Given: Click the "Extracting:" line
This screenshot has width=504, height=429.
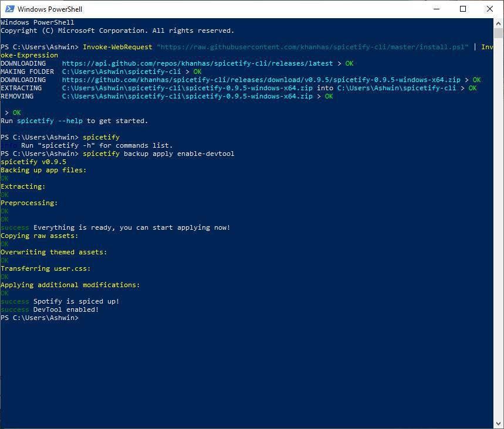Looking at the screenshot, I should click(x=23, y=186).
